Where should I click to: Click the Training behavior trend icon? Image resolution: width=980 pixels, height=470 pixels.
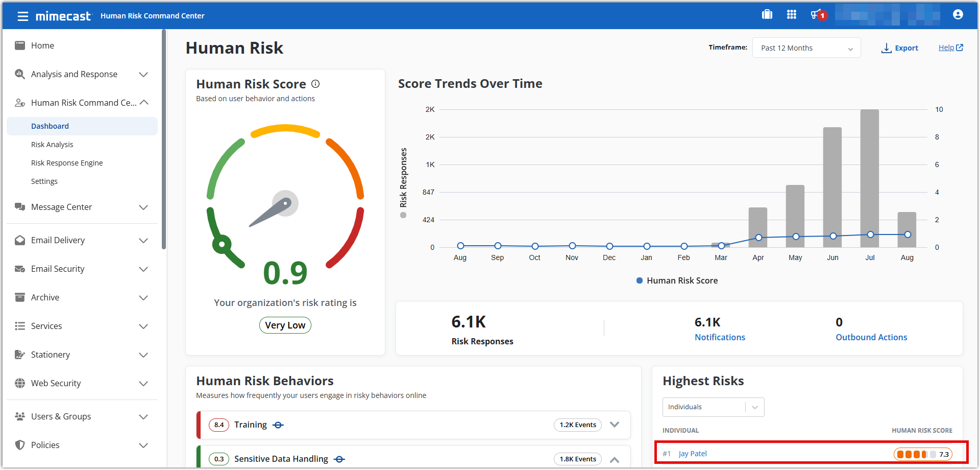(x=278, y=425)
